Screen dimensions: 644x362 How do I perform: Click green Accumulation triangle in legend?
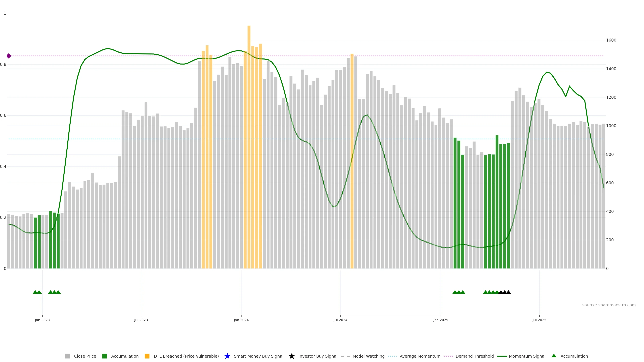pyautogui.click(x=554, y=356)
